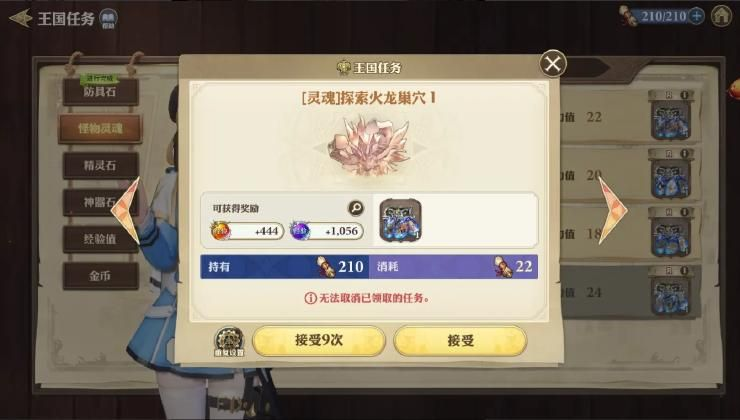
Task: Go to next quest with right arrow
Action: point(613,210)
